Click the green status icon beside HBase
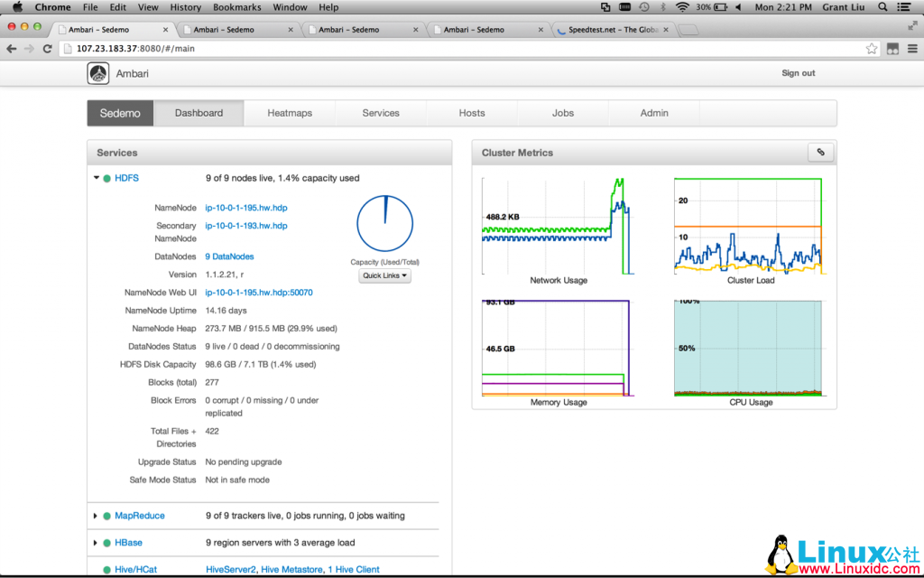The image size is (924, 578). [108, 543]
